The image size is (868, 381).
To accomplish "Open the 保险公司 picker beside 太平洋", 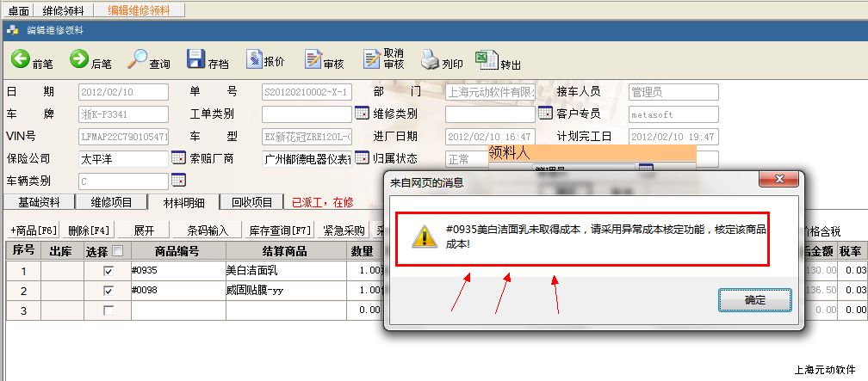I will [178, 158].
